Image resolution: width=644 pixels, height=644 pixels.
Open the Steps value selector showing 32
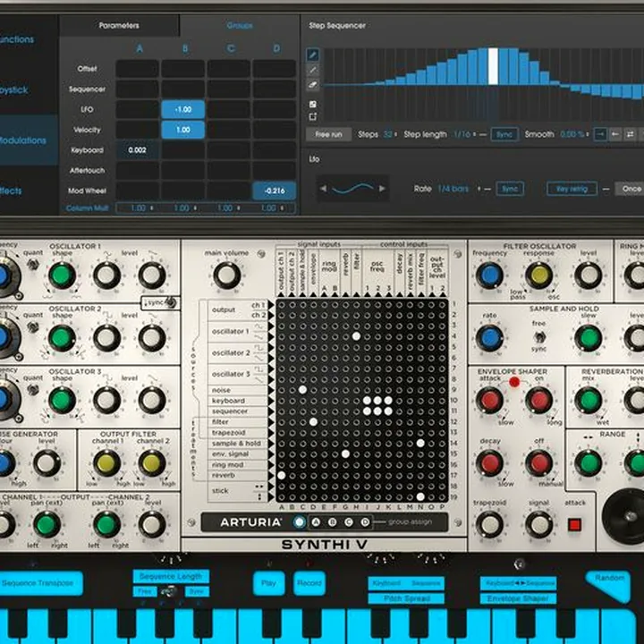(x=390, y=134)
